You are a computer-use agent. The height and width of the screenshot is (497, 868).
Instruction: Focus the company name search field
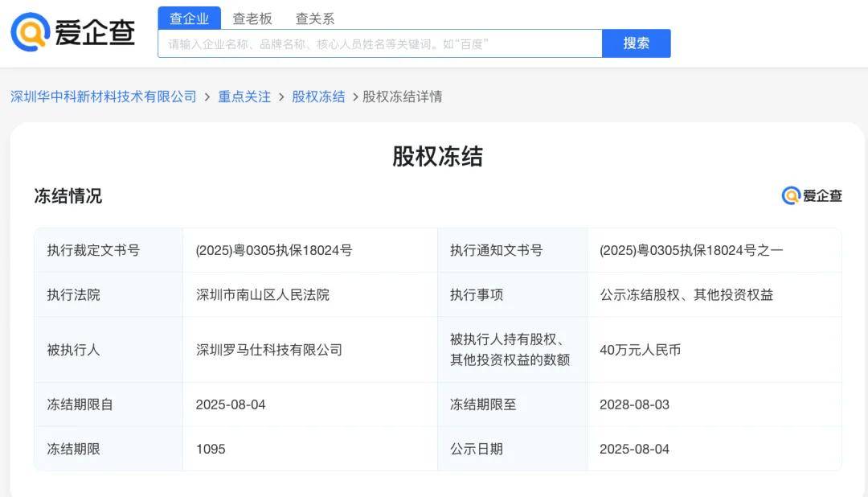point(379,43)
